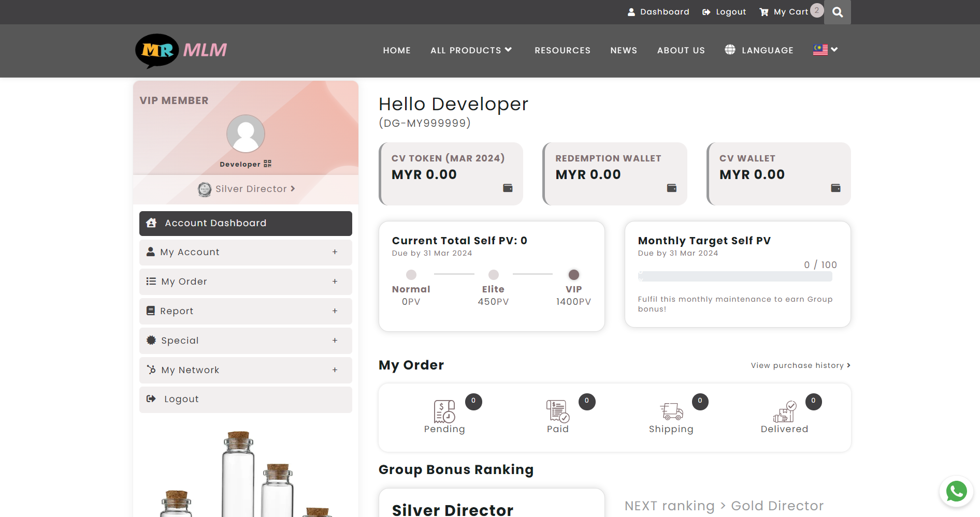The height and width of the screenshot is (517, 980).
Task: Open Shipping orders truck icon
Action: pyautogui.click(x=671, y=412)
